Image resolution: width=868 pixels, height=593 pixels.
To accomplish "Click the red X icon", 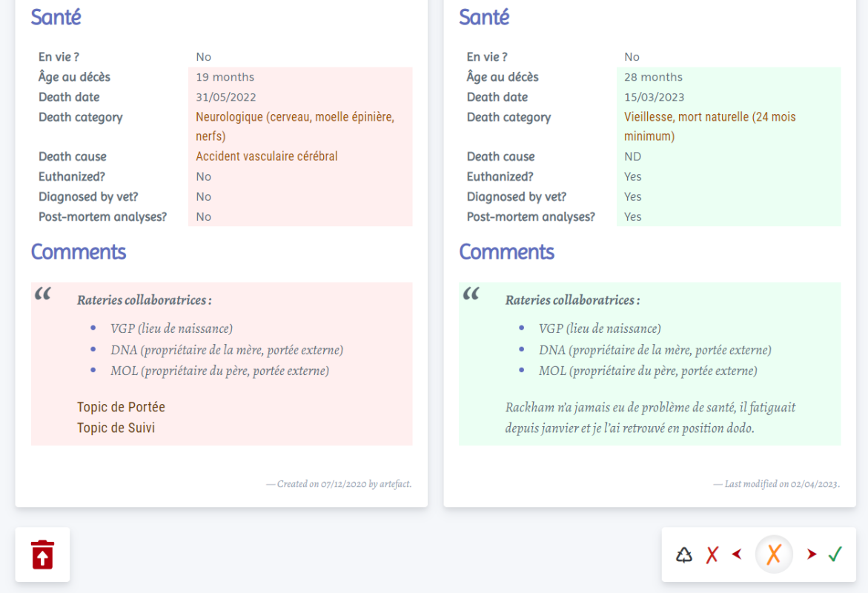I will (712, 554).
